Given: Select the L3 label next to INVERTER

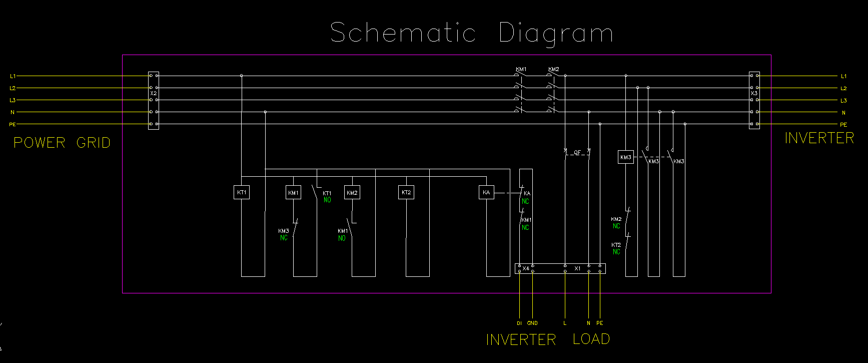Looking at the screenshot, I should tap(843, 101).
